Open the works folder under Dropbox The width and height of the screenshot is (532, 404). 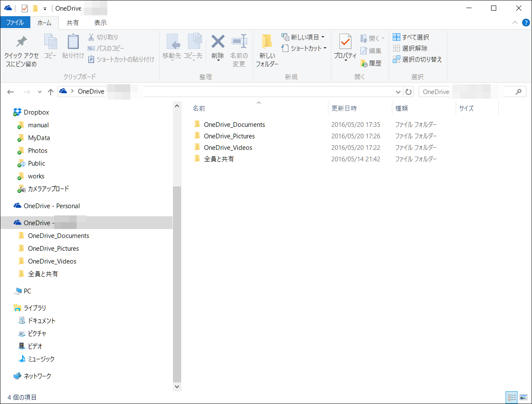36,176
